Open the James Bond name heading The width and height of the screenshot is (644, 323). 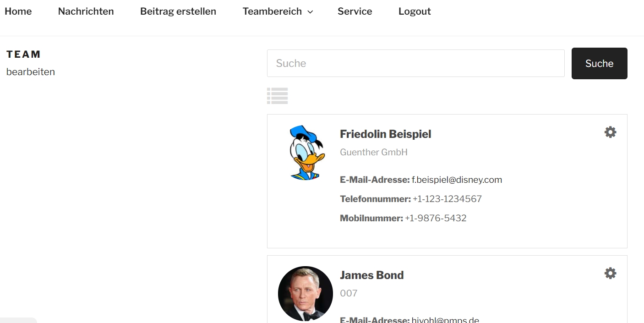[x=371, y=275]
